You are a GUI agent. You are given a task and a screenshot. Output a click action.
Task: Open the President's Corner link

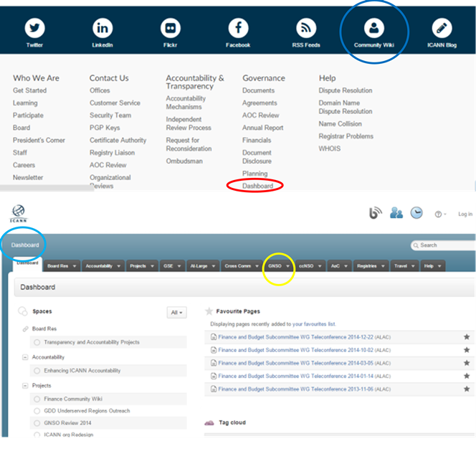[39, 141]
